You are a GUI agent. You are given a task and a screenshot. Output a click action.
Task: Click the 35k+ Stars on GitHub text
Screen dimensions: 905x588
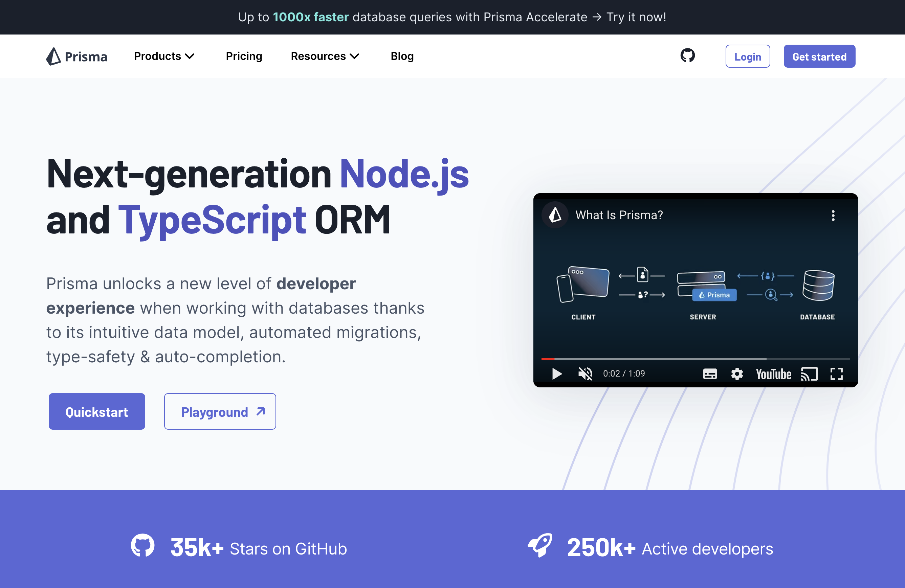coord(259,548)
